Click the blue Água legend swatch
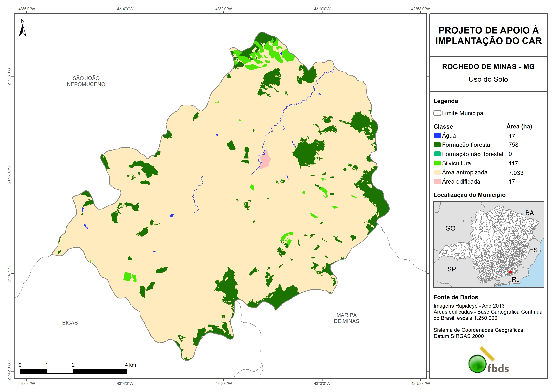Viewport: 555px width, 392px height. (437, 136)
